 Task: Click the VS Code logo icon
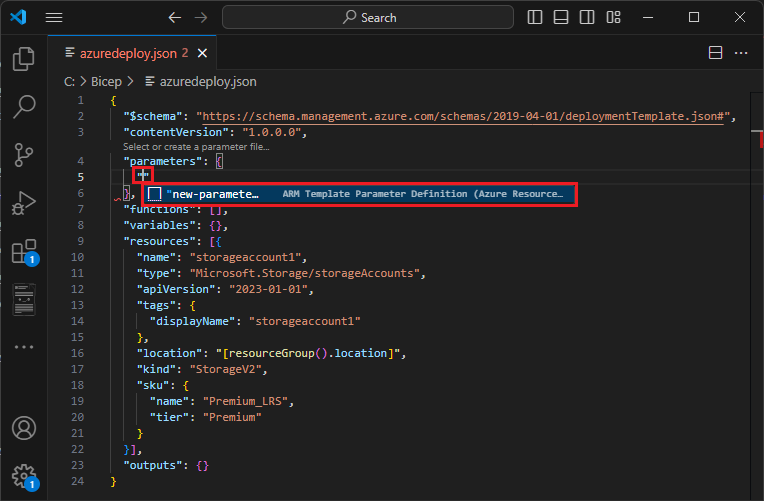(x=19, y=18)
